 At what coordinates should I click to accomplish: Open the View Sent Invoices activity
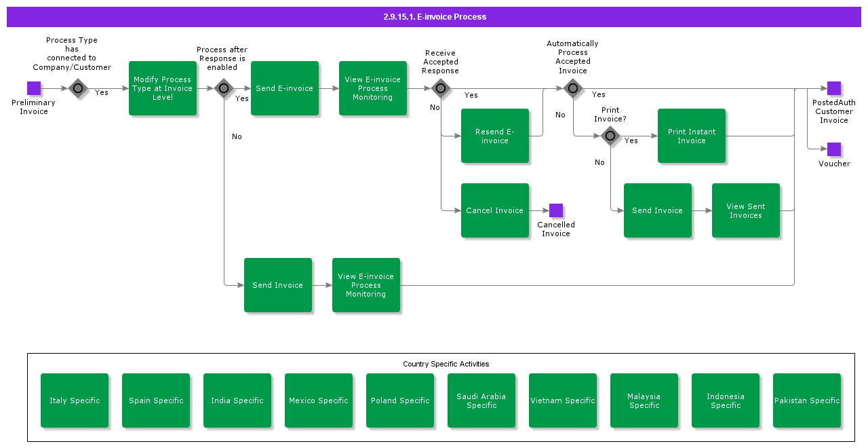point(746,210)
